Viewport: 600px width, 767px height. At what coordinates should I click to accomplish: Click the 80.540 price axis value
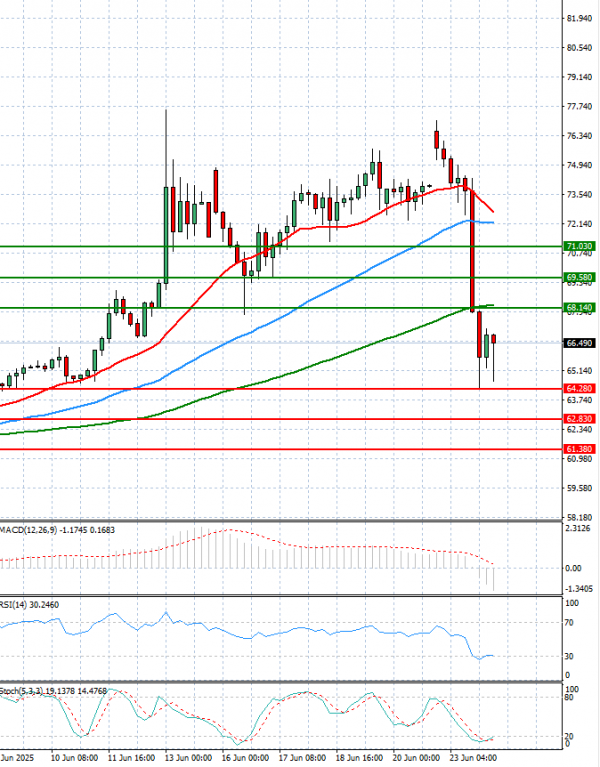tap(579, 47)
